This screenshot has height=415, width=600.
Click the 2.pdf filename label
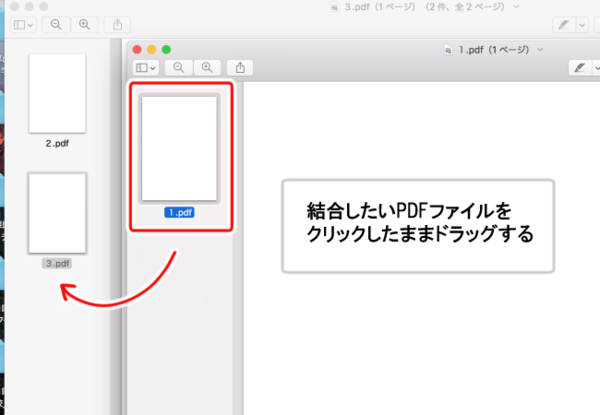pyautogui.click(x=57, y=143)
